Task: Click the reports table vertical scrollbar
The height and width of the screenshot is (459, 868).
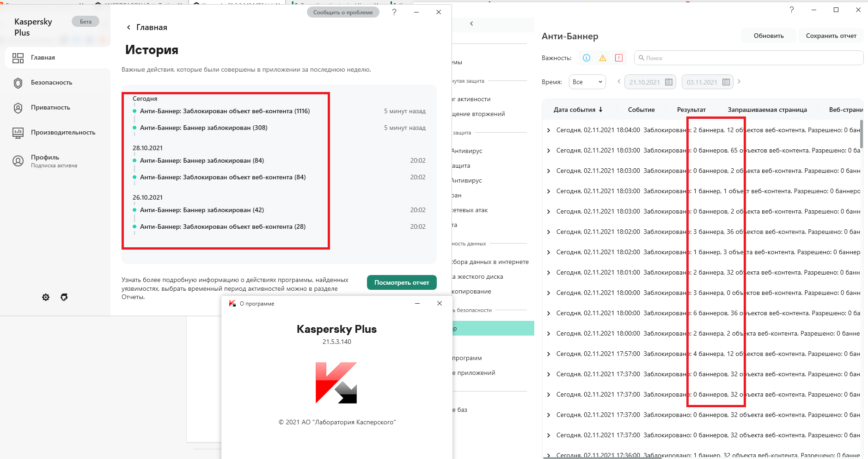Action: point(862,134)
